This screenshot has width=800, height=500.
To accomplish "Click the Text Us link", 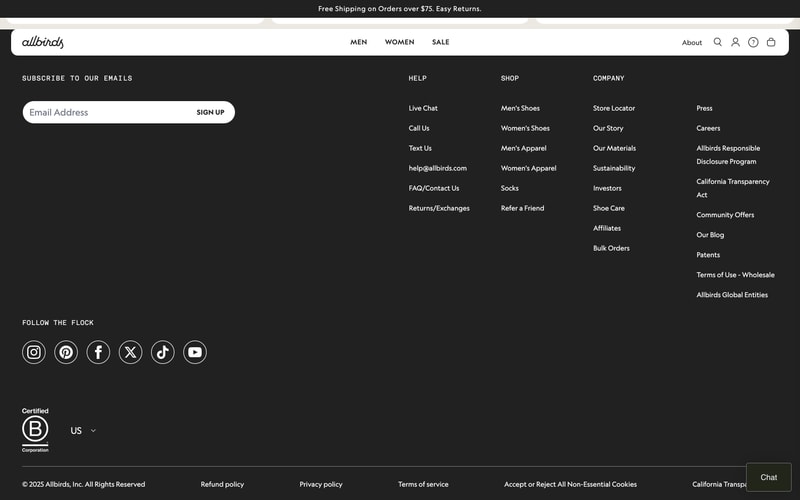I will [420, 148].
